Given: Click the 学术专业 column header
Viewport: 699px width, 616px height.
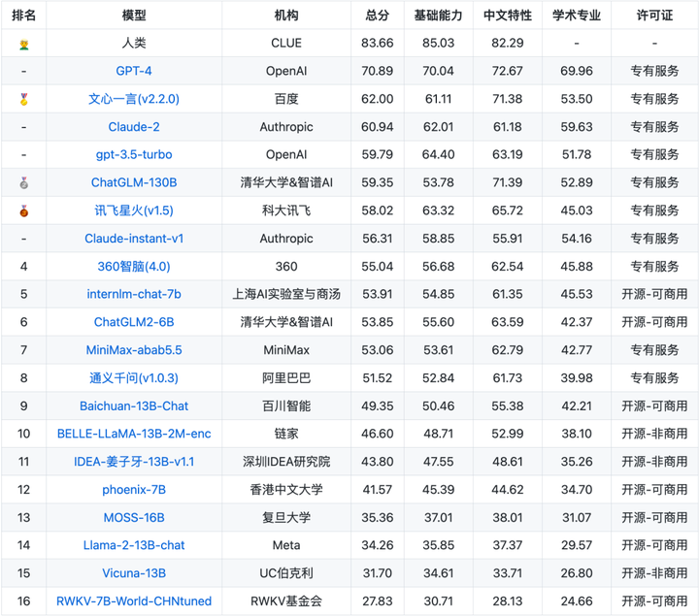Looking at the screenshot, I should [x=577, y=16].
